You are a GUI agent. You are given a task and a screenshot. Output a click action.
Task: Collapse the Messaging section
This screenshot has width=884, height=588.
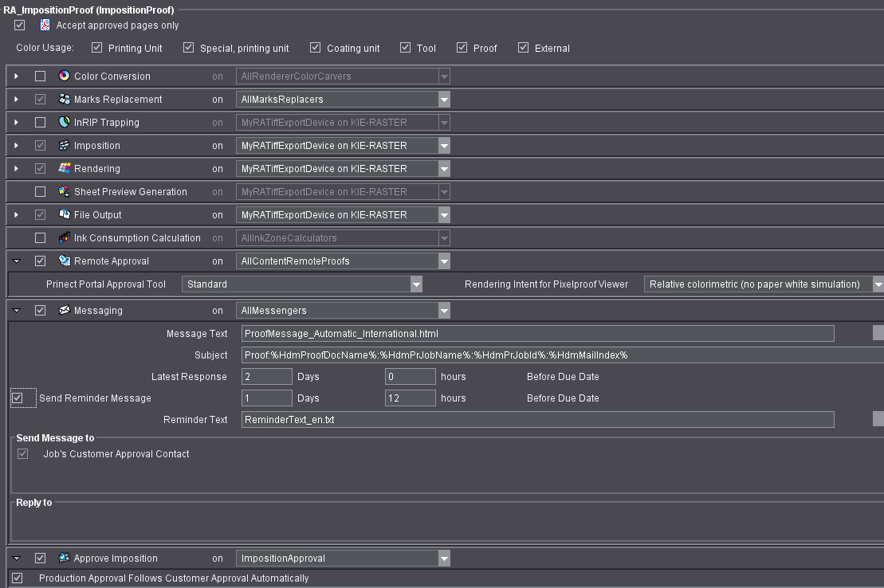point(16,311)
